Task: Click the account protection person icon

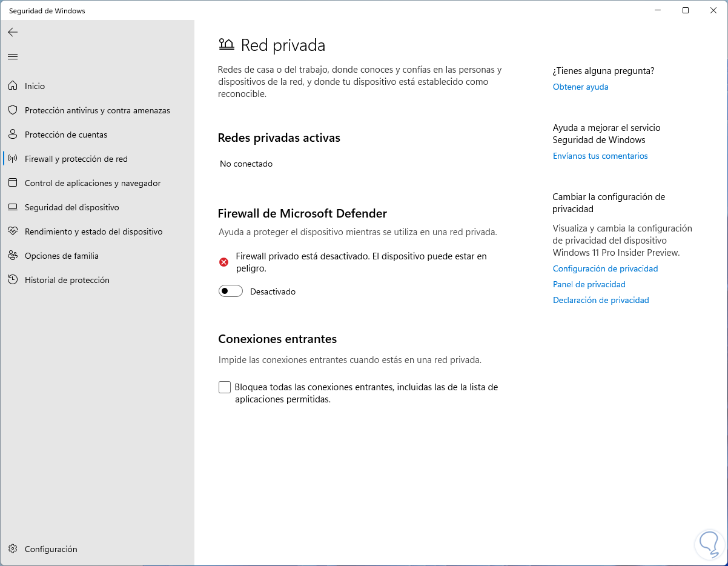Action: 13,135
